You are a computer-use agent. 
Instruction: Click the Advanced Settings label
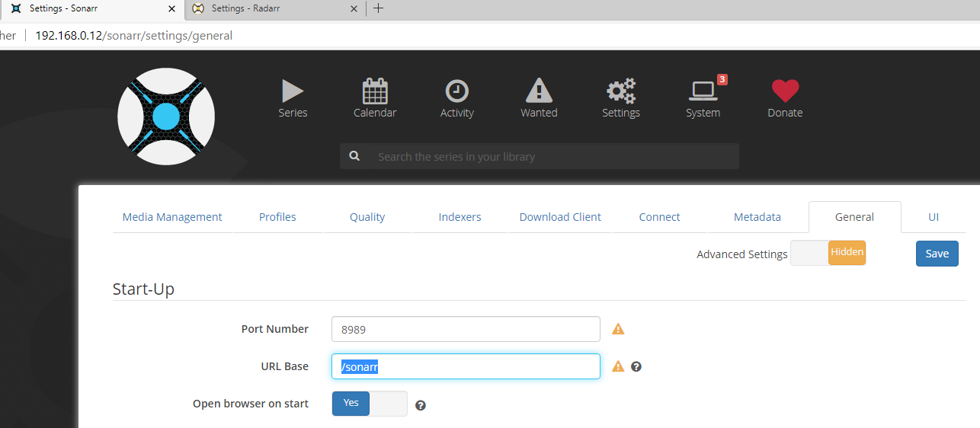click(742, 254)
